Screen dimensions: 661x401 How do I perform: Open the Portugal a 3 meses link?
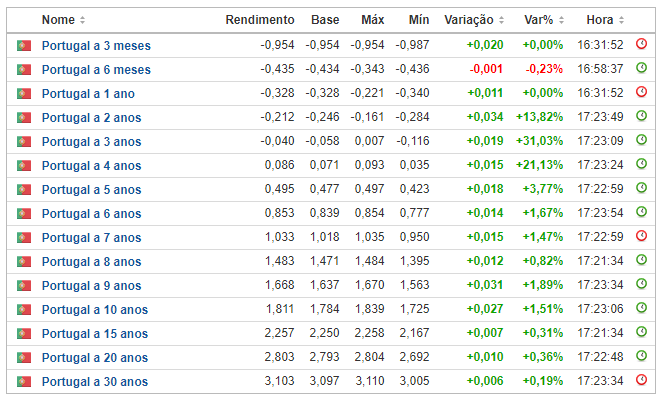click(x=96, y=46)
